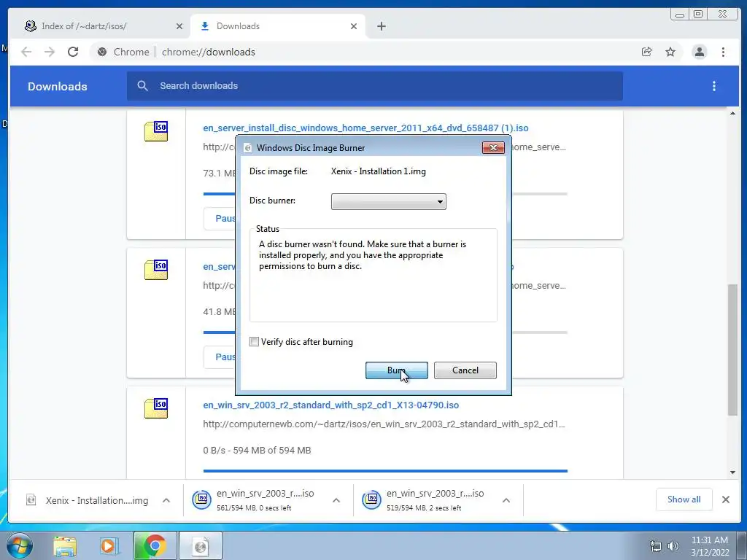Screen dimensions: 747x560
Task: Click the scrollbar down arrow
Action: tap(732, 472)
